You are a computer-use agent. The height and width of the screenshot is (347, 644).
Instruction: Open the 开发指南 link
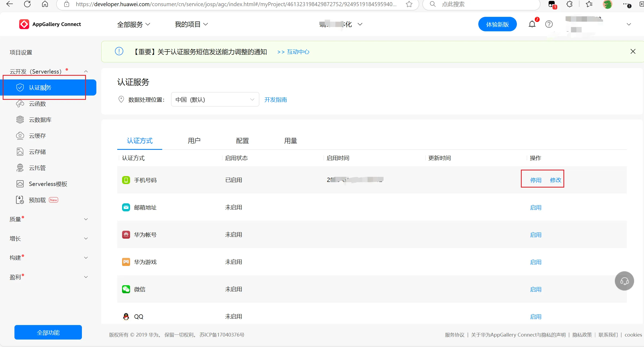click(x=275, y=100)
